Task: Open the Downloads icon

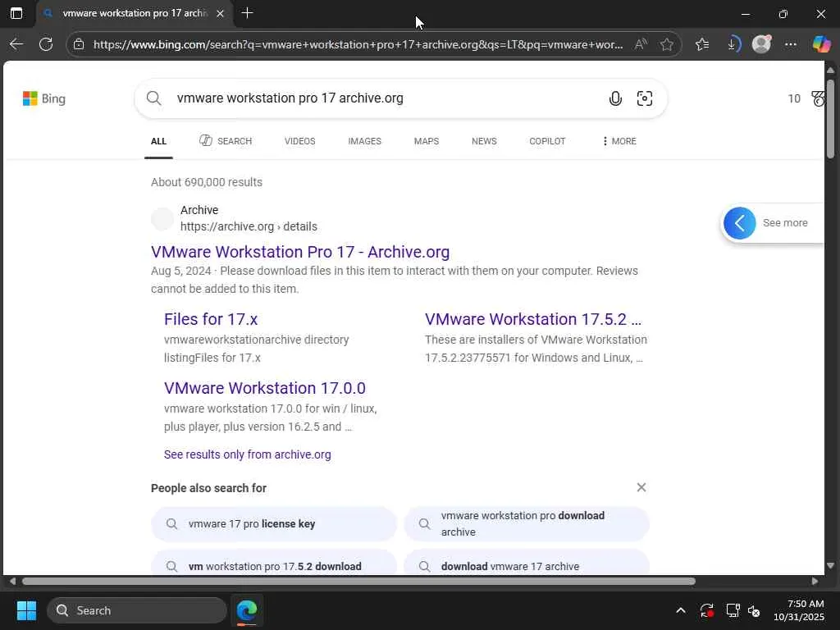Action: pyautogui.click(x=733, y=44)
